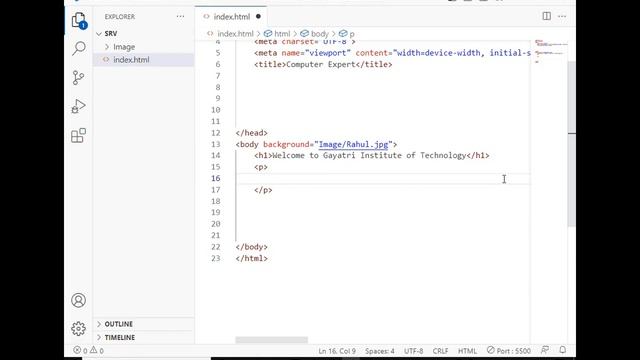This screenshot has width=640, height=360.
Task: Open the Search view in activity bar
Action: point(78,48)
